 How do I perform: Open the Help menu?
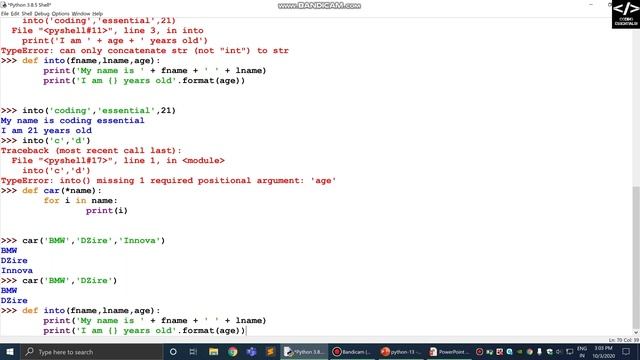pos(98,13)
